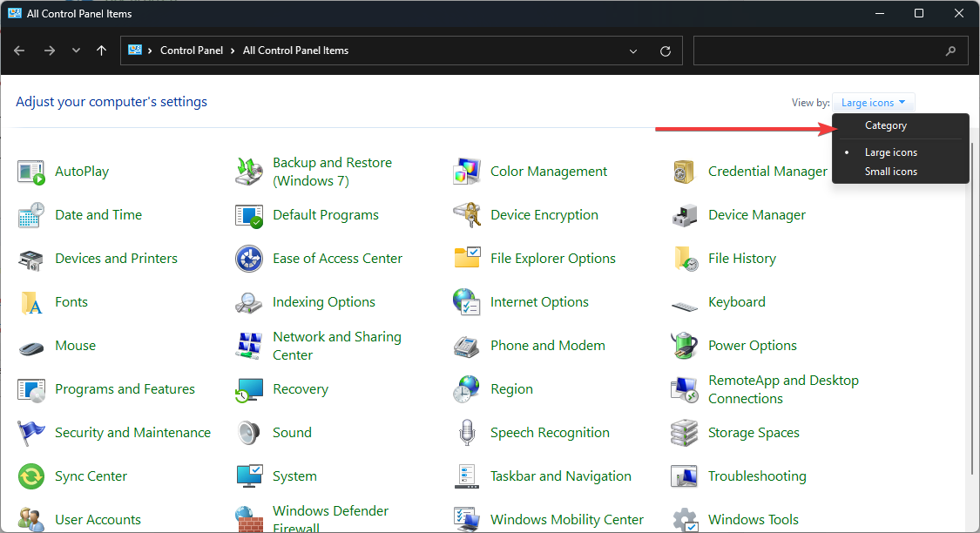Click the Taskbar and Navigation icon
Screen dimensions: 980x533
(x=467, y=476)
